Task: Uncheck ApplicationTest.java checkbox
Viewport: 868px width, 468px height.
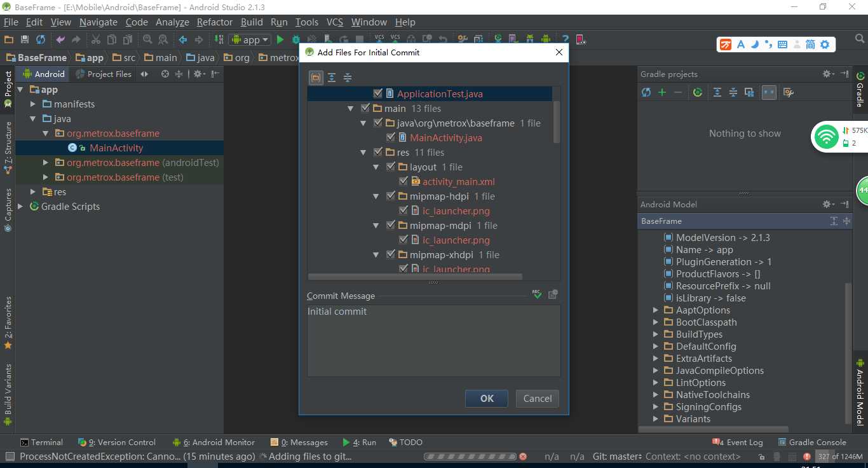Action: point(378,93)
